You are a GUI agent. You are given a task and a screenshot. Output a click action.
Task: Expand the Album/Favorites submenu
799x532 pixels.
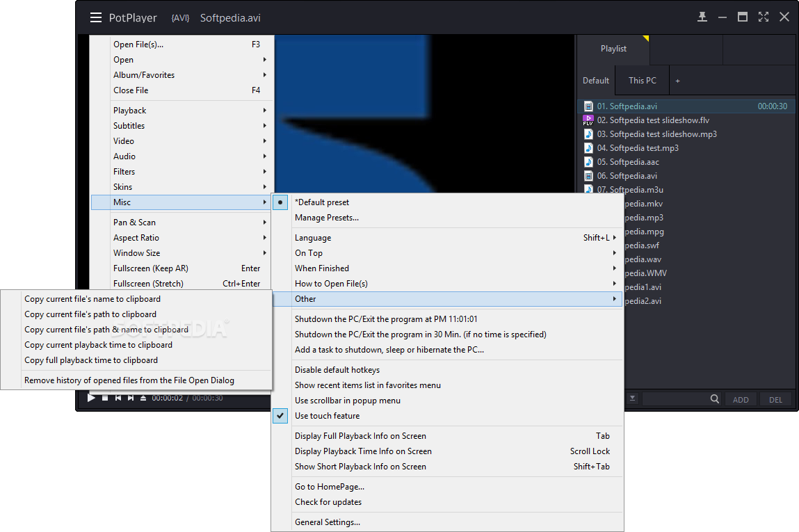click(180, 75)
